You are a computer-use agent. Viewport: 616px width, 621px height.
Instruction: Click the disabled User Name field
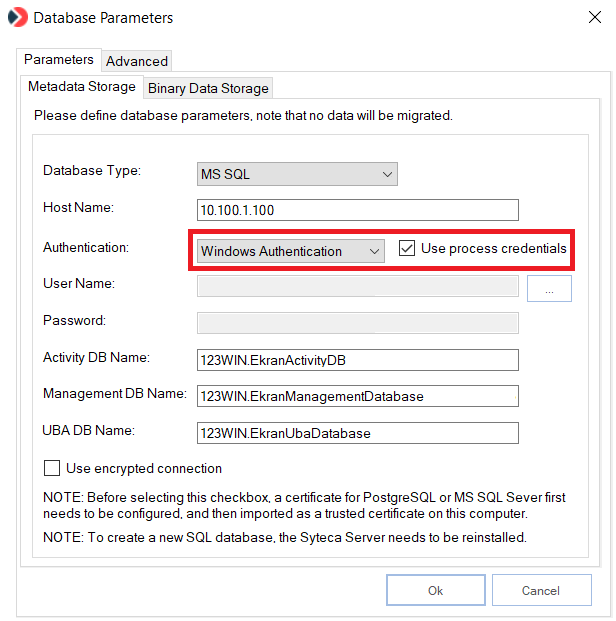click(x=358, y=288)
